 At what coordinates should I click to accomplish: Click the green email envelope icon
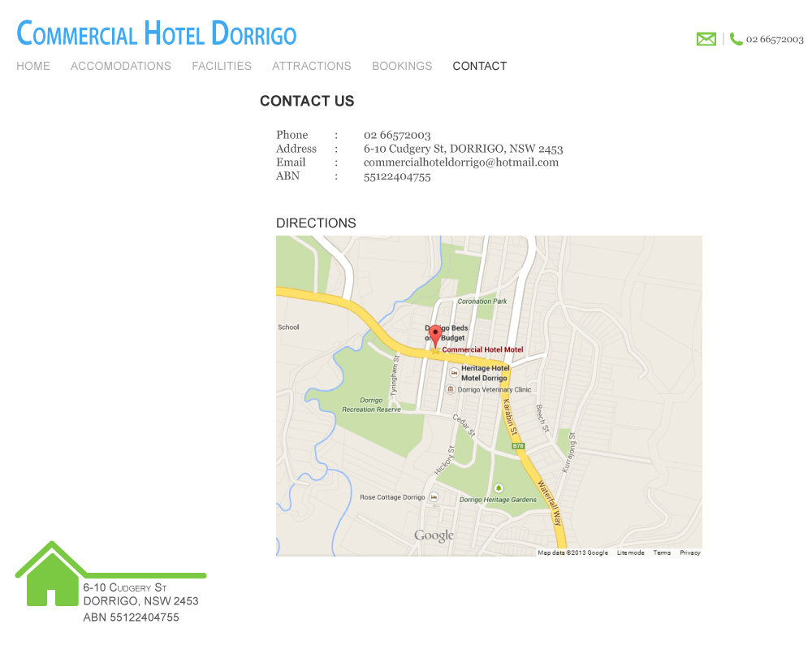click(x=706, y=39)
